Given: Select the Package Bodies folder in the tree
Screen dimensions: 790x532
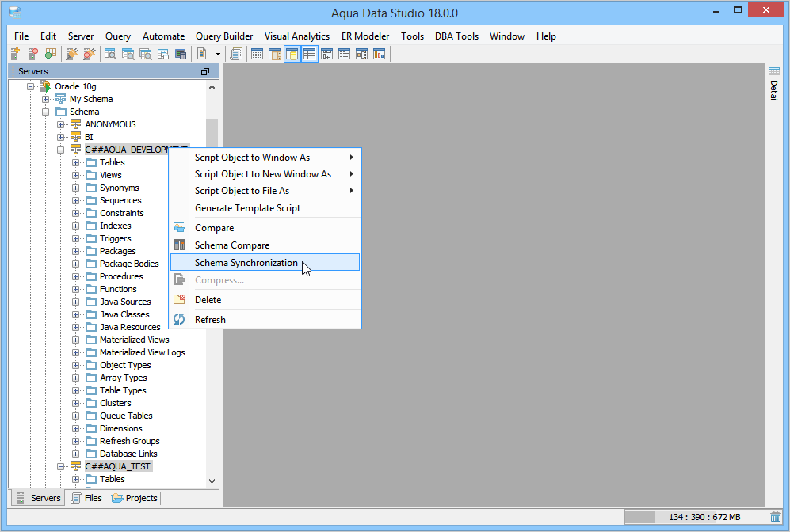Looking at the screenshot, I should coord(129,264).
